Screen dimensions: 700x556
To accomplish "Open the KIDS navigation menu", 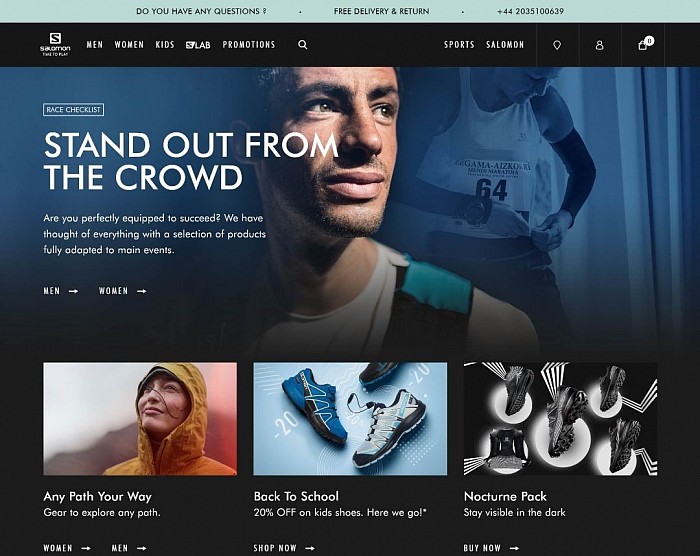I will pos(165,45).
